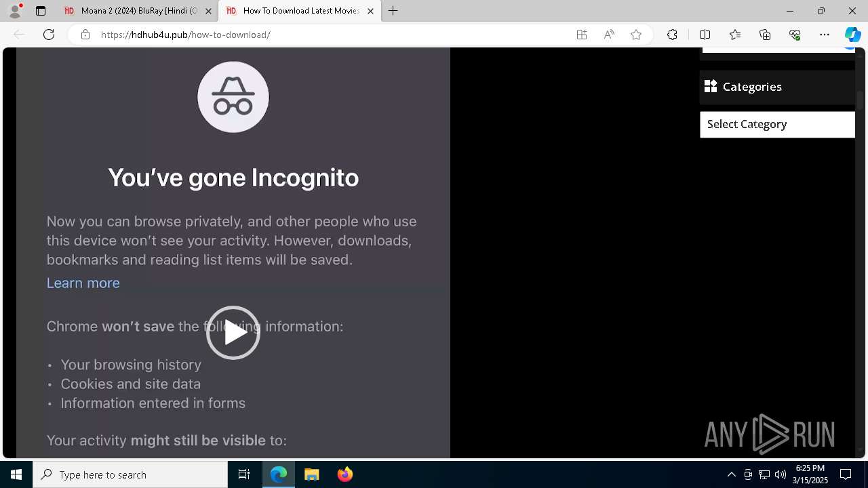Open volume control tray icon
The height and width of the screenshot is (488, 868).
pos(781,474)
